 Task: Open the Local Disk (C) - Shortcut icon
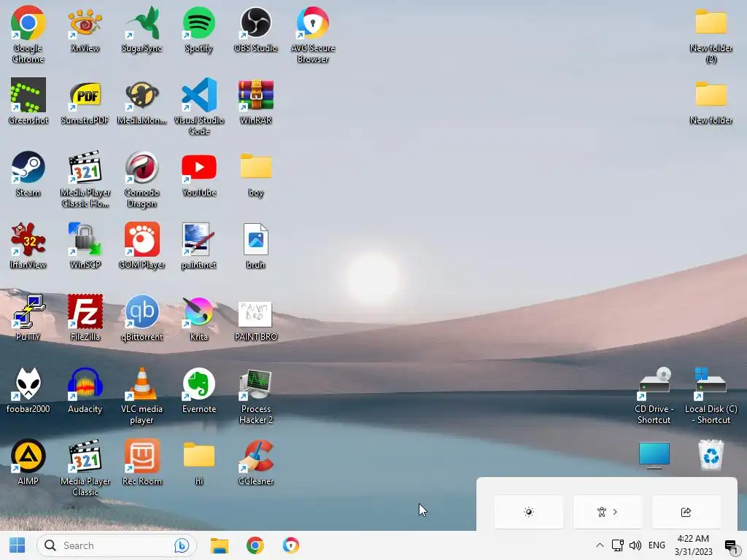click(711, 395)
